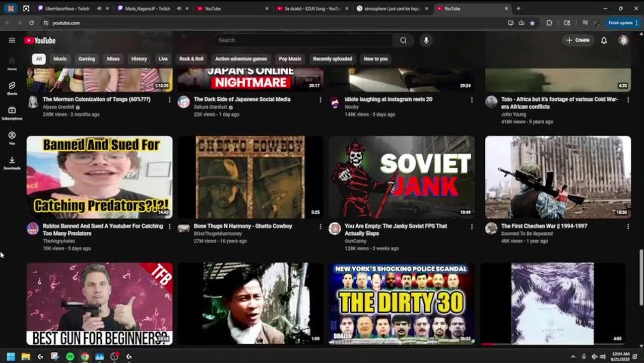The height and width of the screenshot is (363, 644).
Task: Reload the page with the refresh button
Action: [31, 23]
